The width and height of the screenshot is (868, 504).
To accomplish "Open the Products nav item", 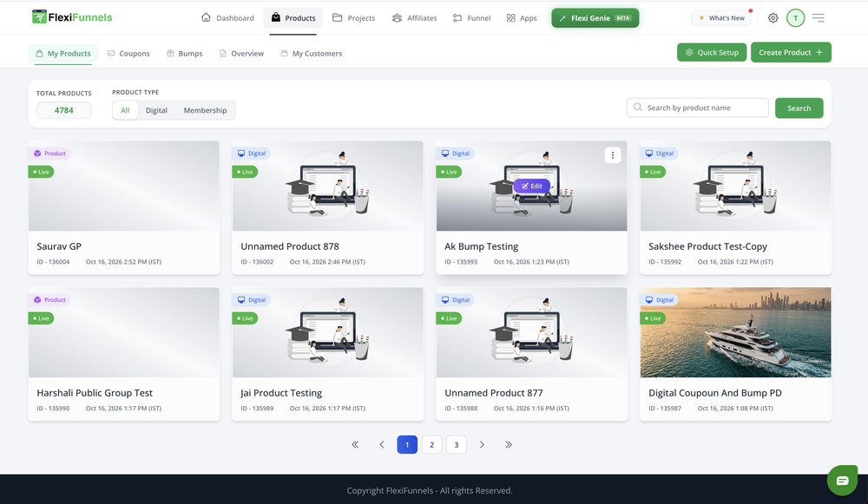I will 293,17.
